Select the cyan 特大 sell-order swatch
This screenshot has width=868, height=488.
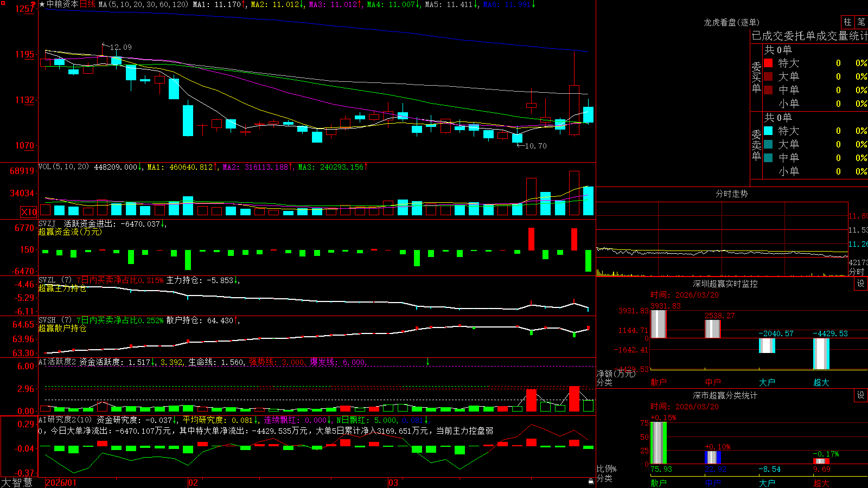[768, 131]
